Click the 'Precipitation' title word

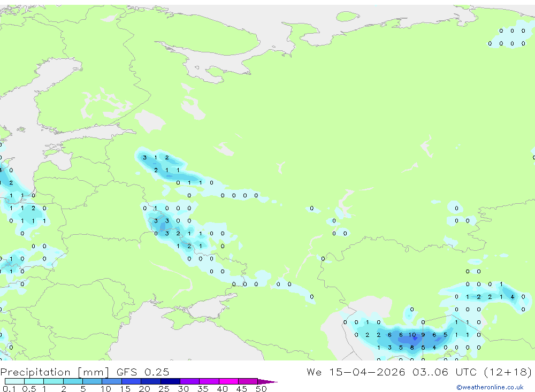35,372
